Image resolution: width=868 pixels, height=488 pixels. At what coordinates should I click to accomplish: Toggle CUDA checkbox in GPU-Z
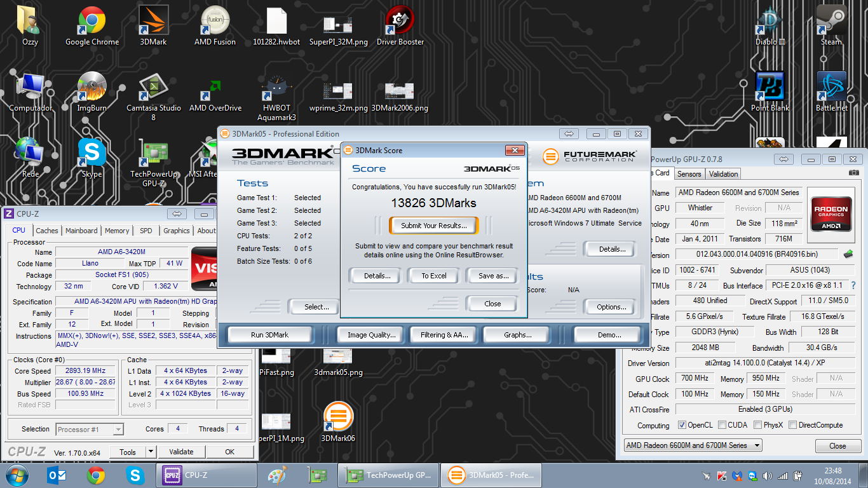coord(722,425)
